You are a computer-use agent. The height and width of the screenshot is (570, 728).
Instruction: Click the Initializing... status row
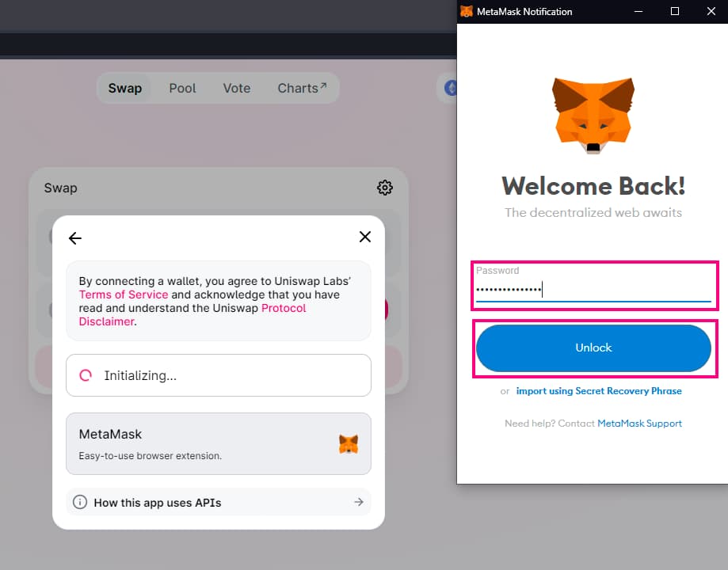(219, 375)
